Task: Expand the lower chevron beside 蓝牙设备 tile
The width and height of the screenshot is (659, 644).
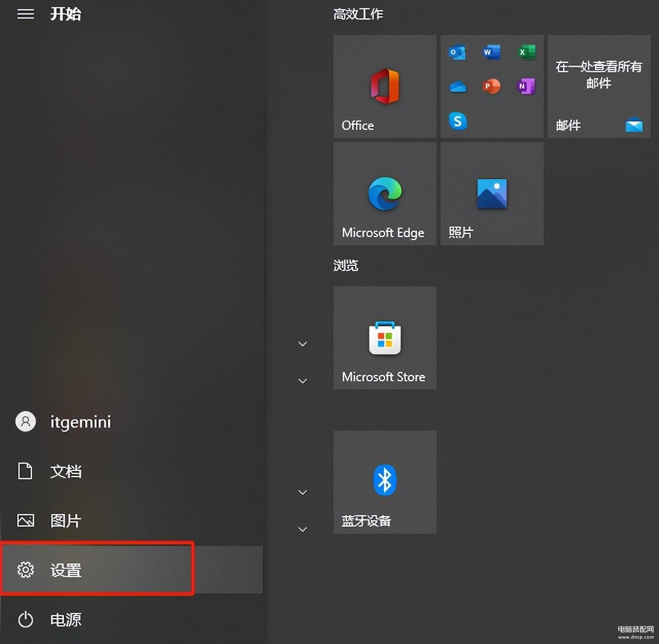Action: click(303, 529)
